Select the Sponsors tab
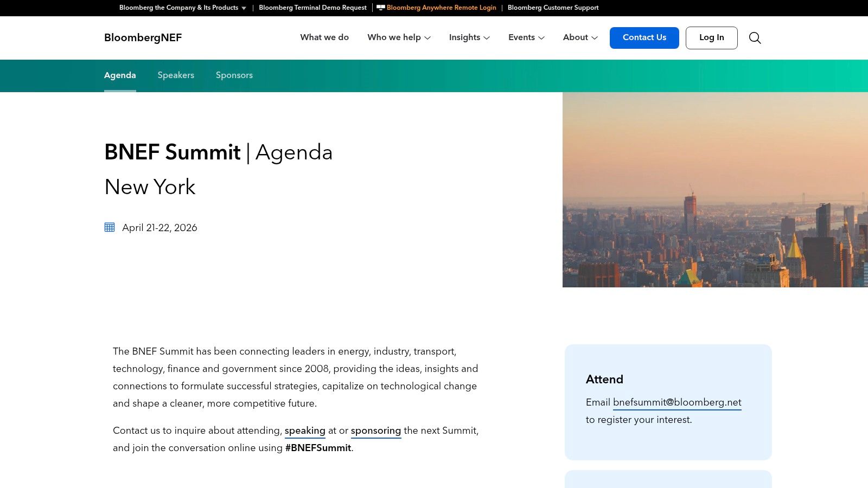This screenshot has height=488, width=868. (234, 75)
